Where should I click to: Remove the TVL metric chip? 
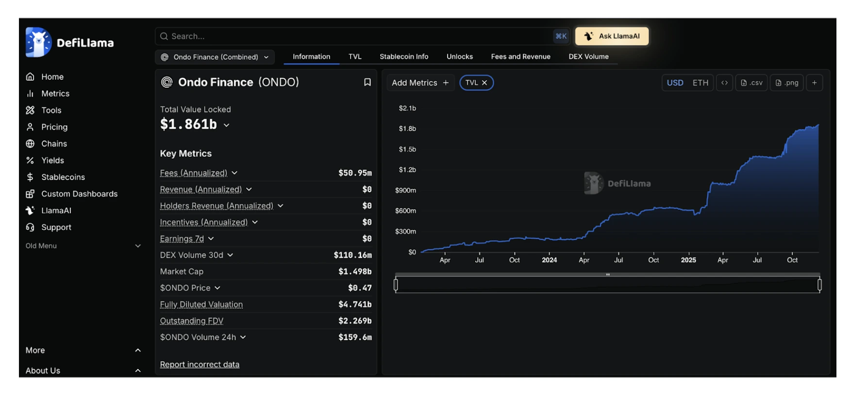[484, 83]
